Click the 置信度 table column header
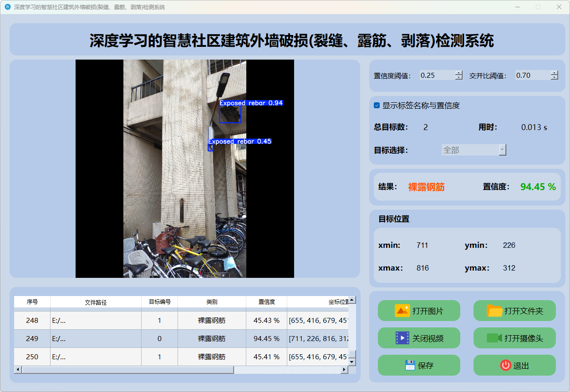 [266, 302]
